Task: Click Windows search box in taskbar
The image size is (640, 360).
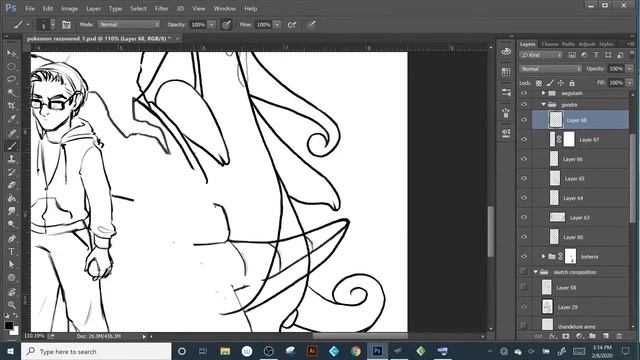Action: click(x=96, y=351)
